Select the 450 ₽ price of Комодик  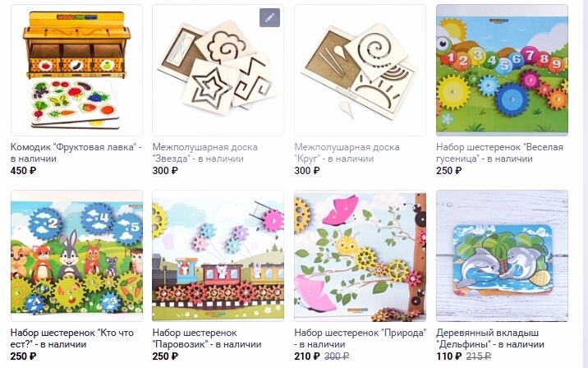23,171
